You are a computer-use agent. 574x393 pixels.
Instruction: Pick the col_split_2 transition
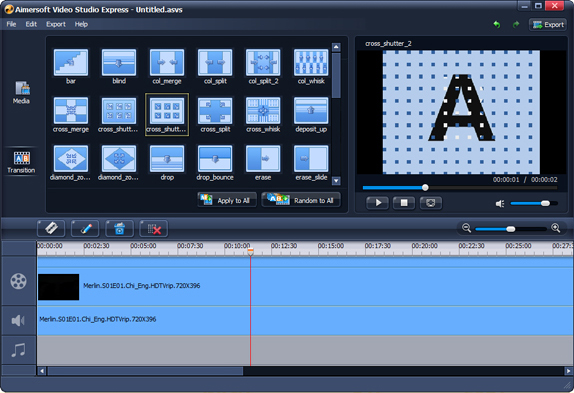263,63
